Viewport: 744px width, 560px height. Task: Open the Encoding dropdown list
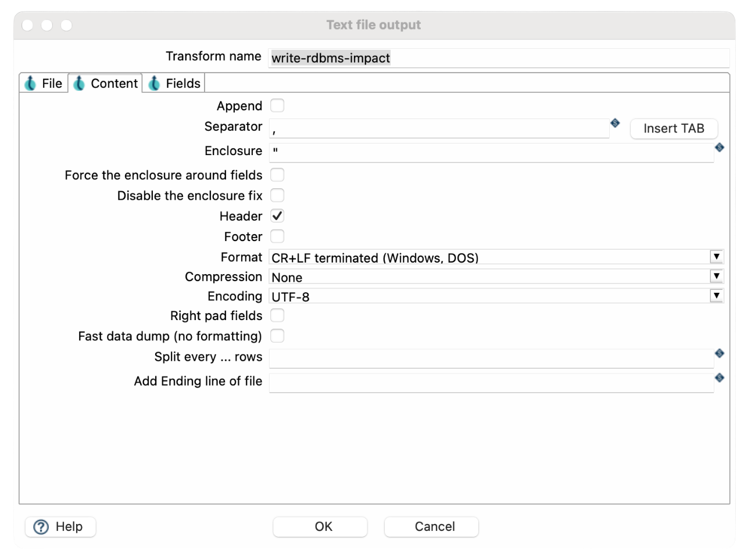point(717,296)
